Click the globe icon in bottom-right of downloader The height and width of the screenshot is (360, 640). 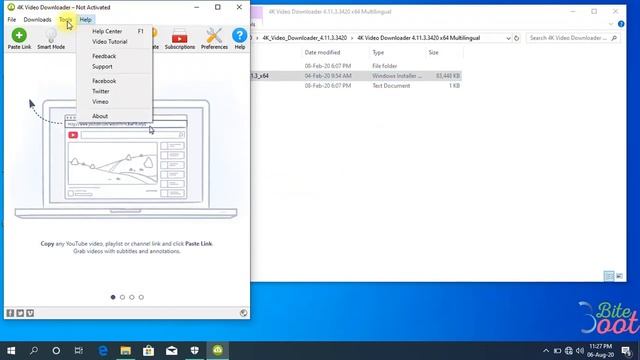point(243,313)
